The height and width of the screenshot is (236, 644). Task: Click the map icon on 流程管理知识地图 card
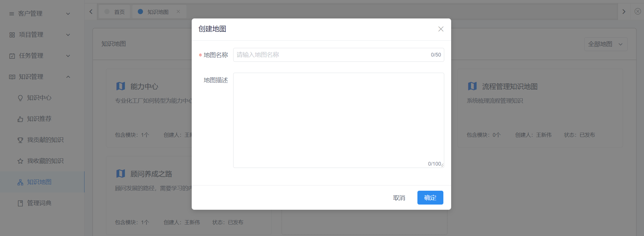tap(472, 86)
